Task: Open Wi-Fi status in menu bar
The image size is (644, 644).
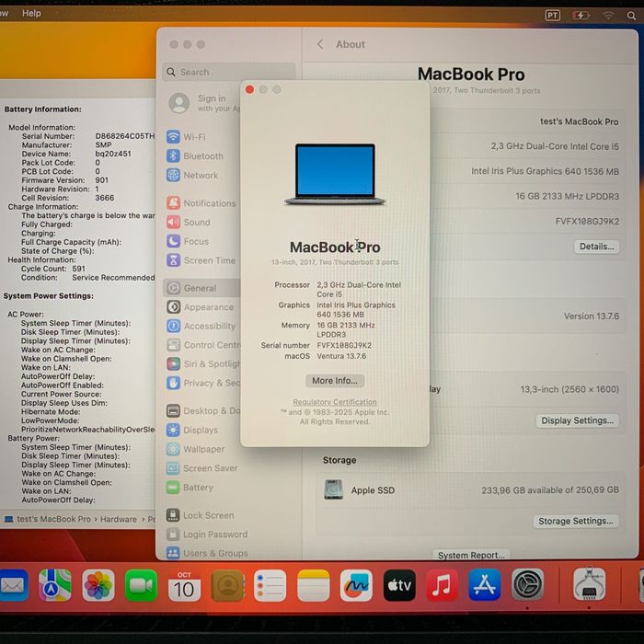Action: 608,16
